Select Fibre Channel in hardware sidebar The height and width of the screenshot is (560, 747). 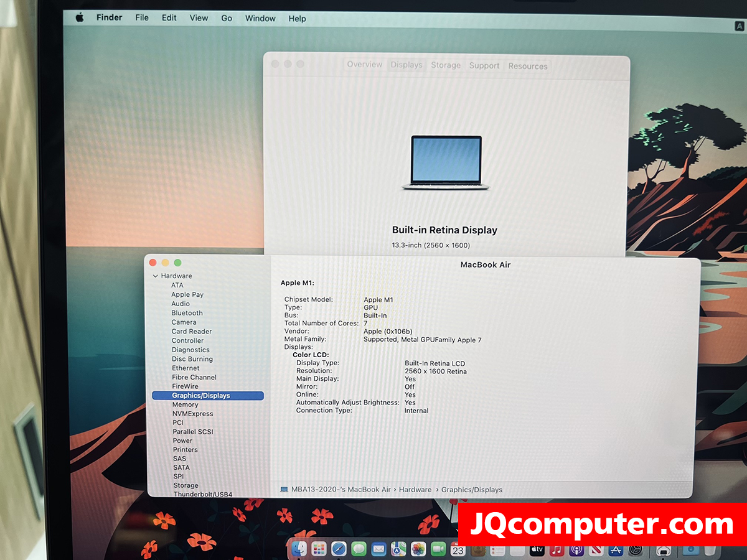[194, 377]
